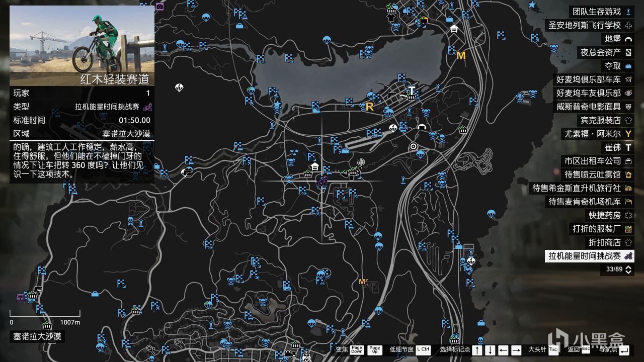Select the 好麦坞俱乐部车库 garage legend icon

click(628, 79)
